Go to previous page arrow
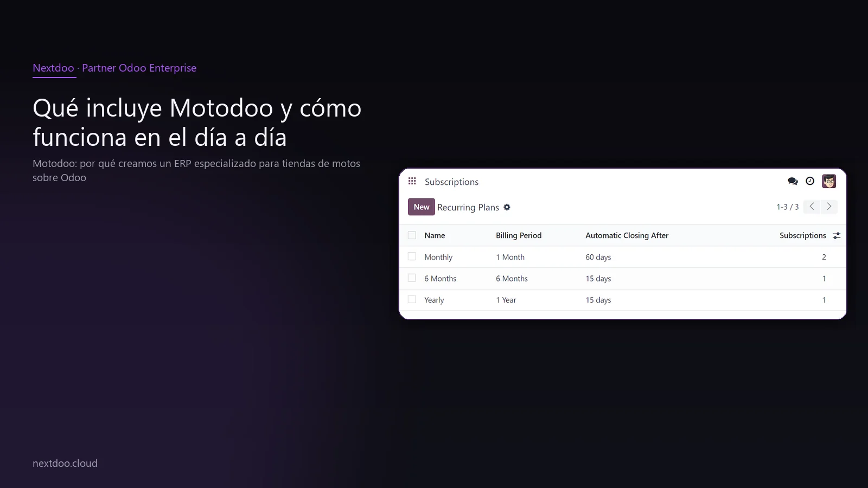This screenshot has height=488, width=868. pyautogui.click(x=812, y=207)
